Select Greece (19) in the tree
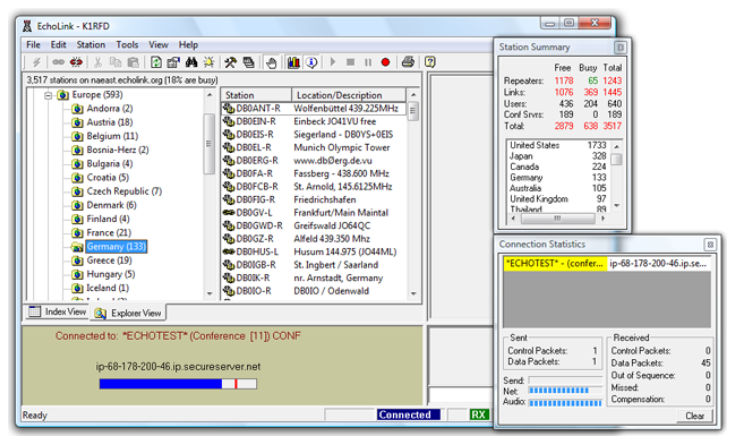The width and height of the screenshot is (738, 443). coord(109,260)
